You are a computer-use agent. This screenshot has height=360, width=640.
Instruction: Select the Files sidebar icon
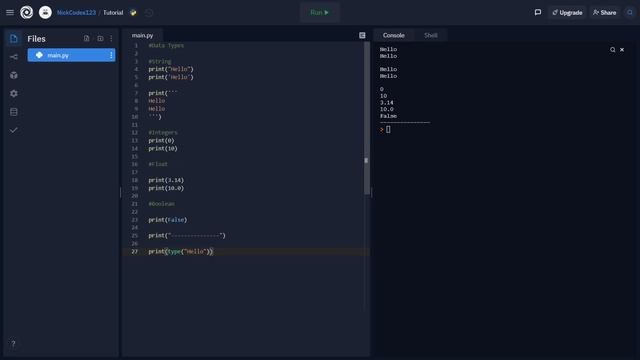tap(14, 38)
